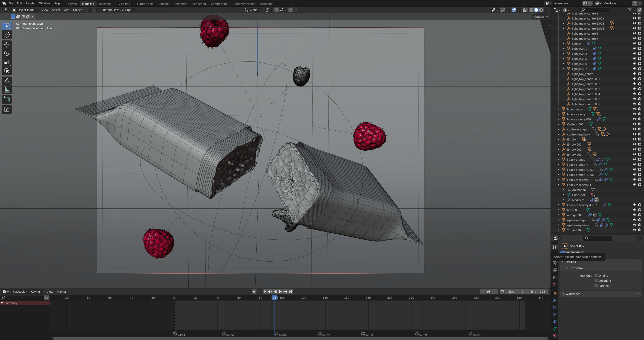
Task: Switch to the Sculpting workspace tab
Action: coord(105,4)
